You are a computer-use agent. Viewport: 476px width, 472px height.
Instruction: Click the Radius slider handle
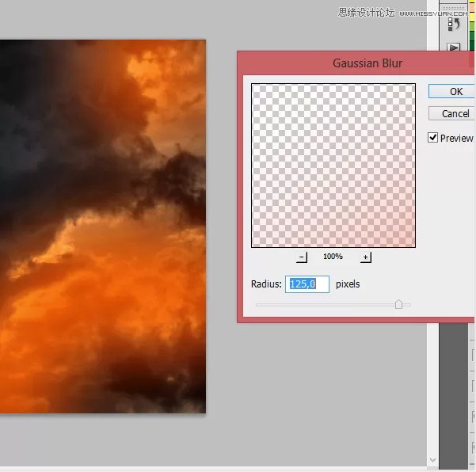tap(398, 304)
